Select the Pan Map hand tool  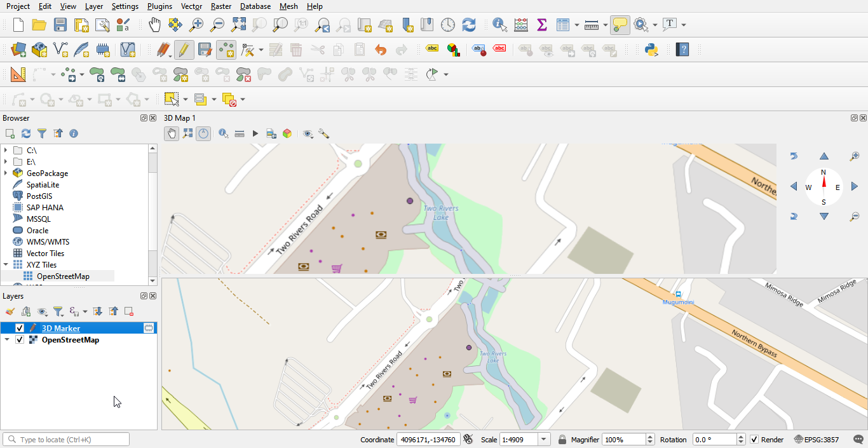pos(154,25)
